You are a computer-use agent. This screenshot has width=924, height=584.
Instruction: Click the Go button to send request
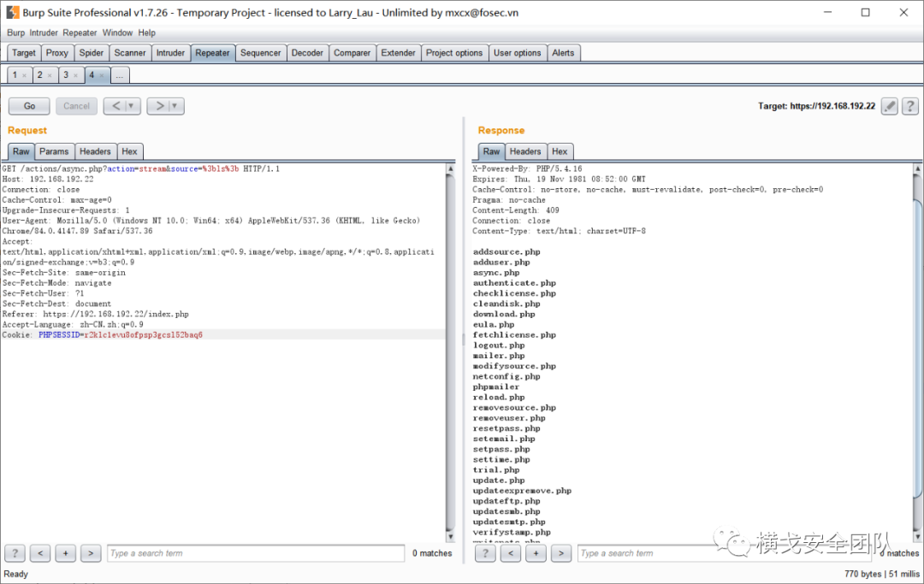(29, 106)
